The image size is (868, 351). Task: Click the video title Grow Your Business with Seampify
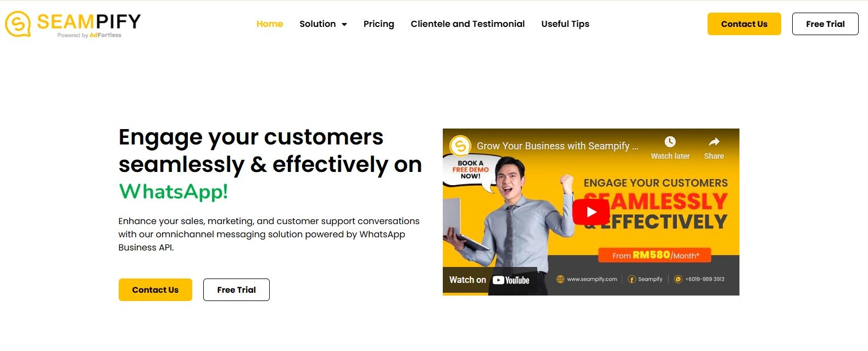click(x=558, y=146)
